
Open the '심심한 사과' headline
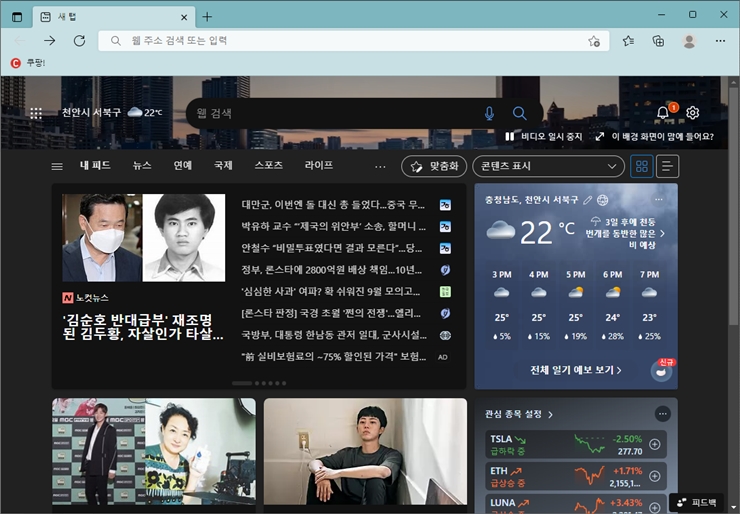pyautogui.click(x=331, y=291)
